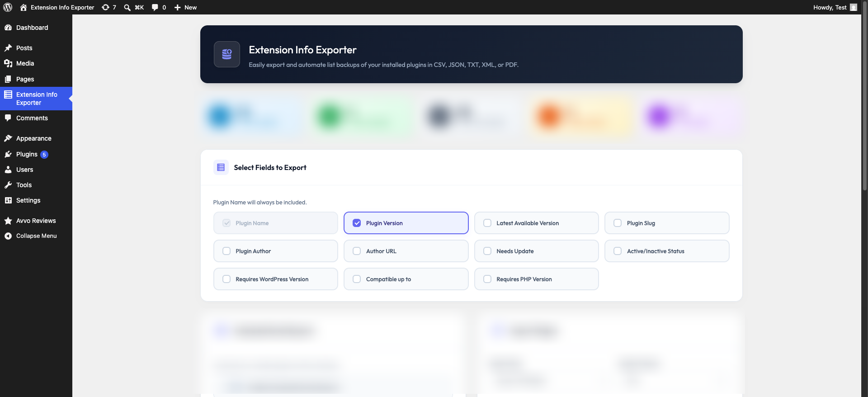
Task: Open the Users menu label
Action: coord(25,170)
